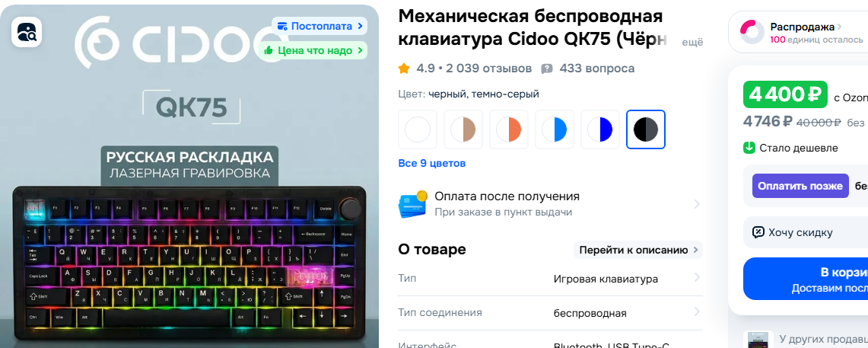Click the discount tag icon in Хочу скидку
The image size is (868, 348).
[758, 232]
